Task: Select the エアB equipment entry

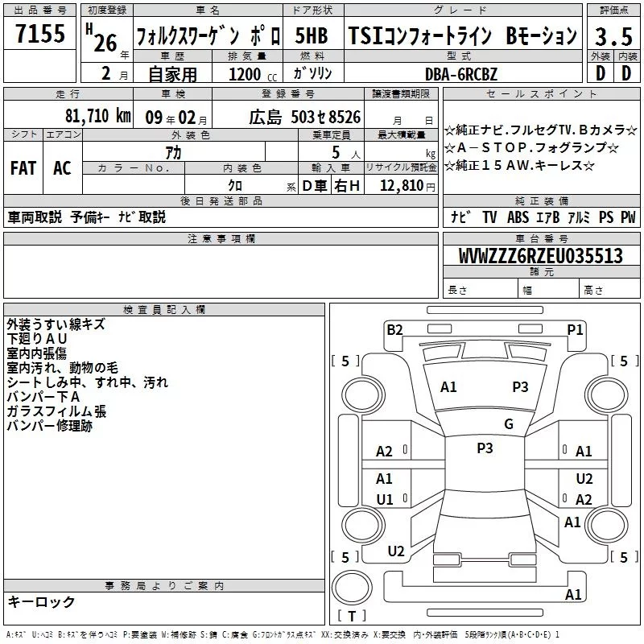Action: pyautogui.click(x=547, y=217)
